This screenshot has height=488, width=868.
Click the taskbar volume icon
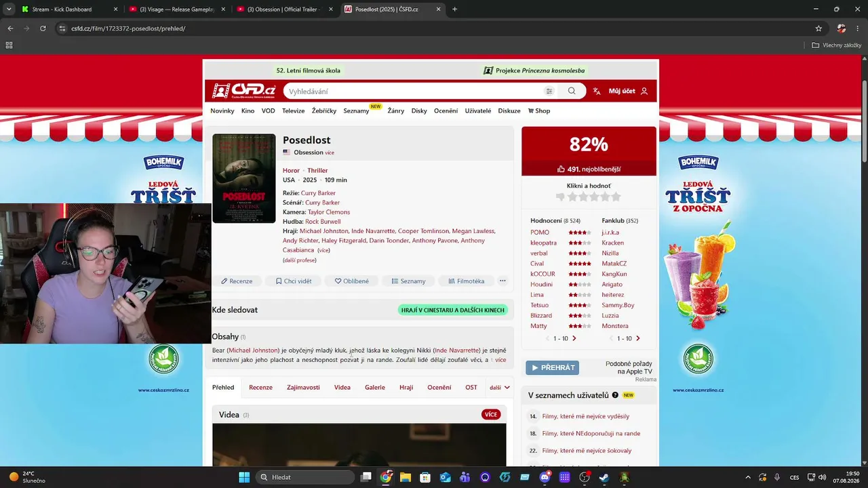point(822,477)
